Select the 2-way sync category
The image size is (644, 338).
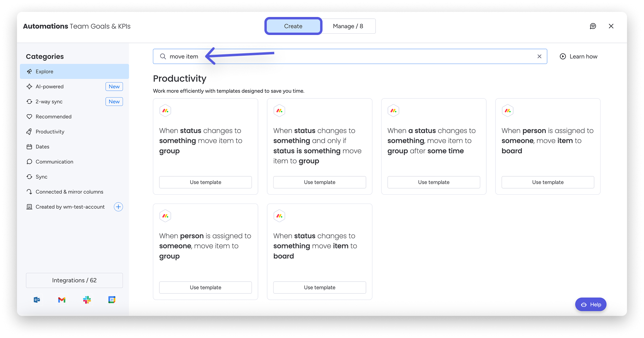pos(49,102)
